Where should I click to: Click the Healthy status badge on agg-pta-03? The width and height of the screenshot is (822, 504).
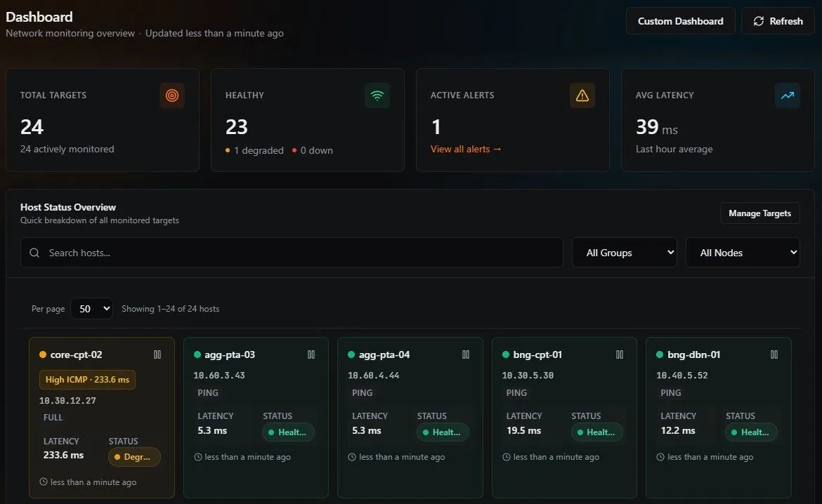point(288,432)
